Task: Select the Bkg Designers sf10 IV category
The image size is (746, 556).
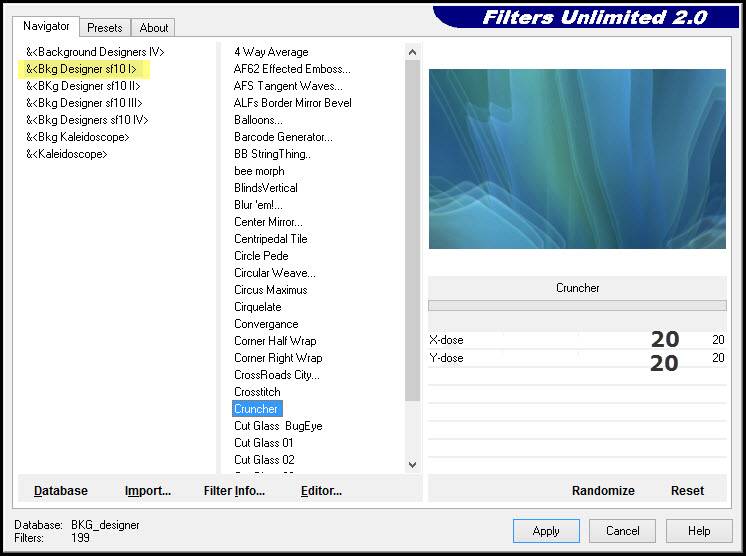Action: pyautogui.click(x=87, y=120)
